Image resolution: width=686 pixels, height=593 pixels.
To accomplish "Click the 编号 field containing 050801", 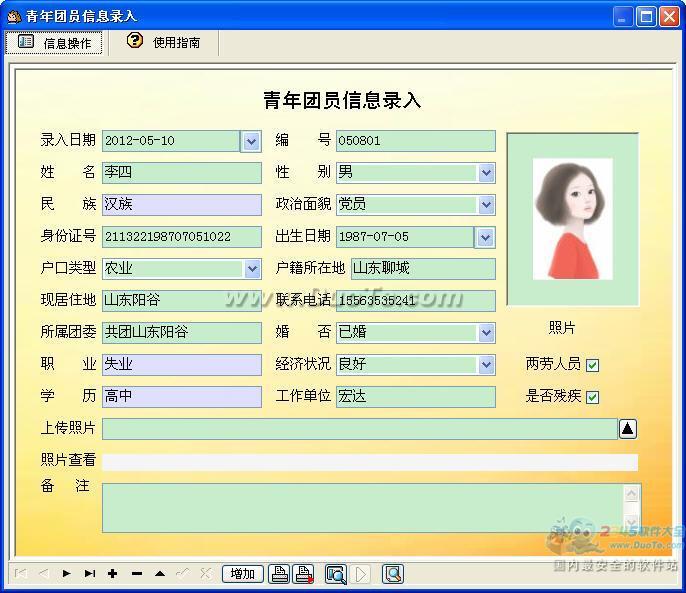I will (416, 141).
